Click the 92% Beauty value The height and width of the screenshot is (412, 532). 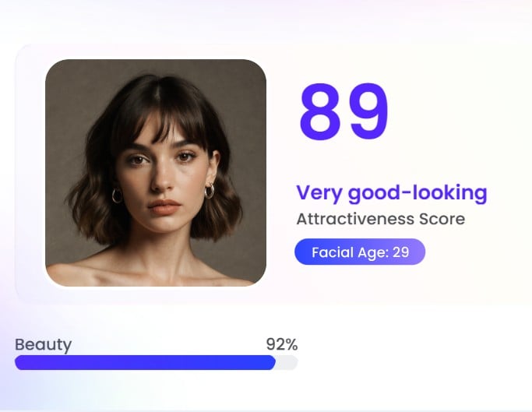(x=281, y=344)
